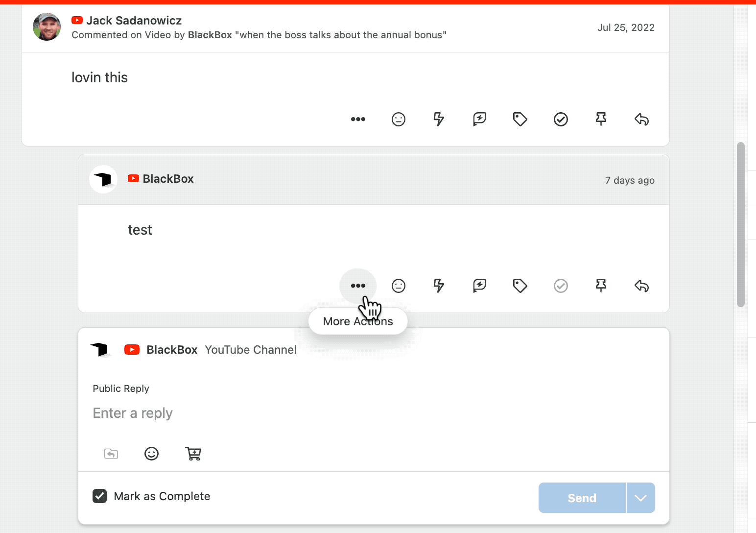
Task: Click lightning bolt icon on 'test' reply
Action: tap(439, 286)
